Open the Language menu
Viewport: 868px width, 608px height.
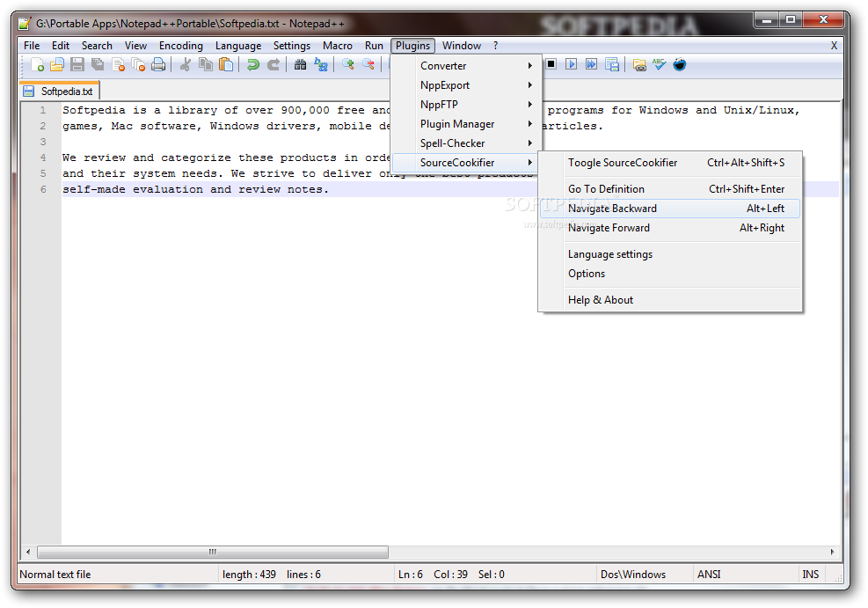tap(238, 46)
